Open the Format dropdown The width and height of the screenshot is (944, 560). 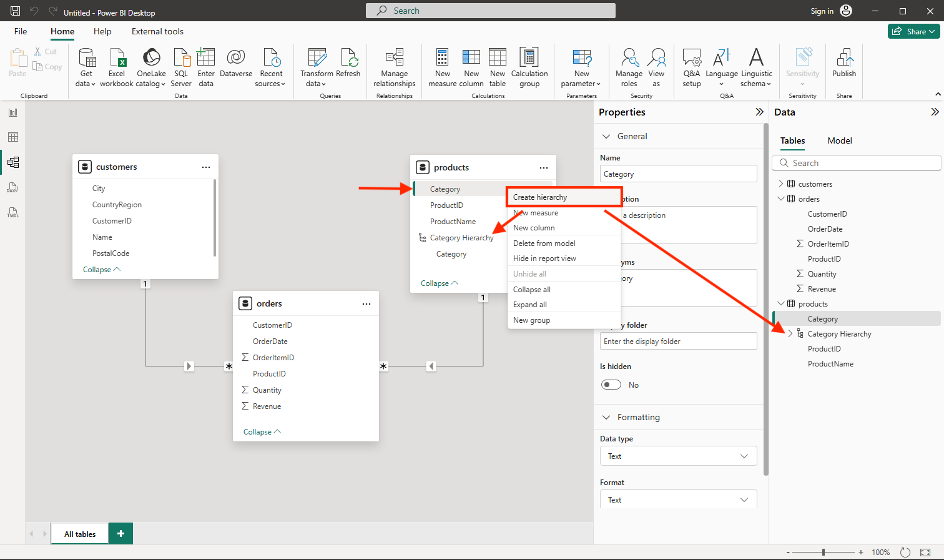[x=679, y=499]
